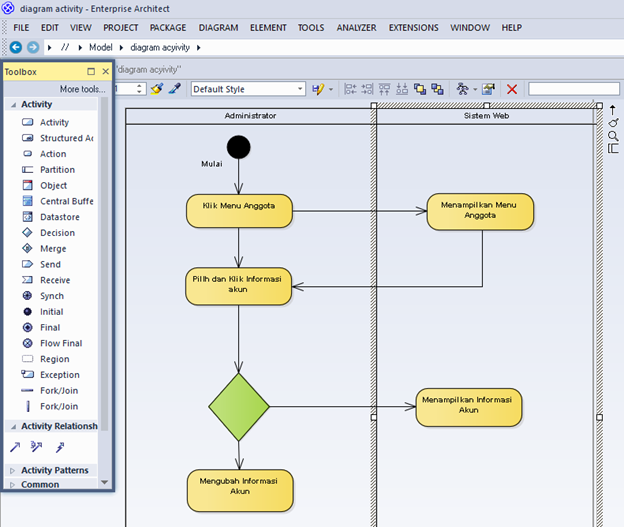Choose the Partition tool
This screenshot has width=624, height=527.
(x=51, y=170)
